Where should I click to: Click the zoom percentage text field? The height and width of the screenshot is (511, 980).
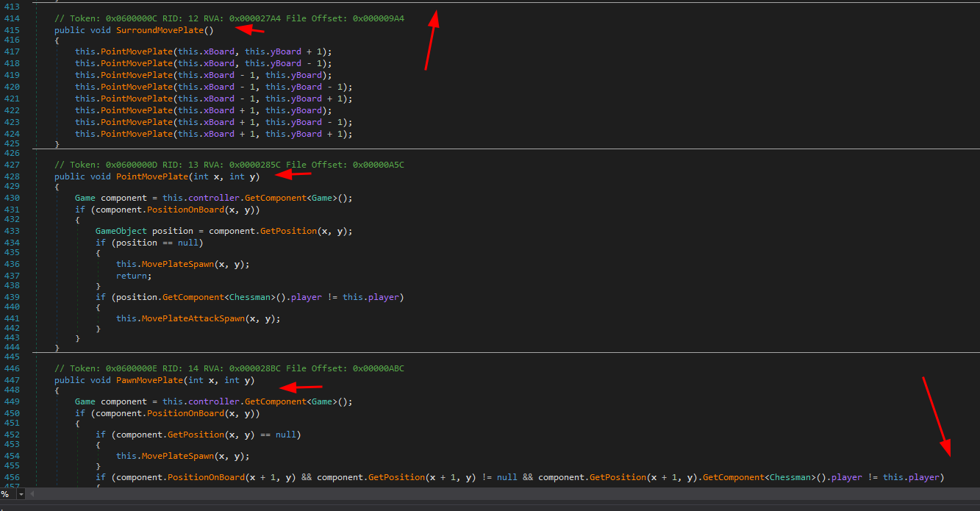(6, 494)
